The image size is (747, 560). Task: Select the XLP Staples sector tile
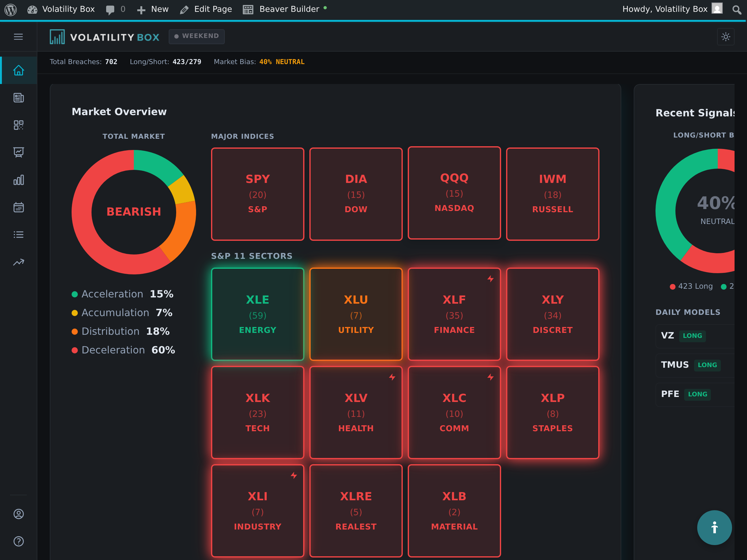tap(552, 412)
